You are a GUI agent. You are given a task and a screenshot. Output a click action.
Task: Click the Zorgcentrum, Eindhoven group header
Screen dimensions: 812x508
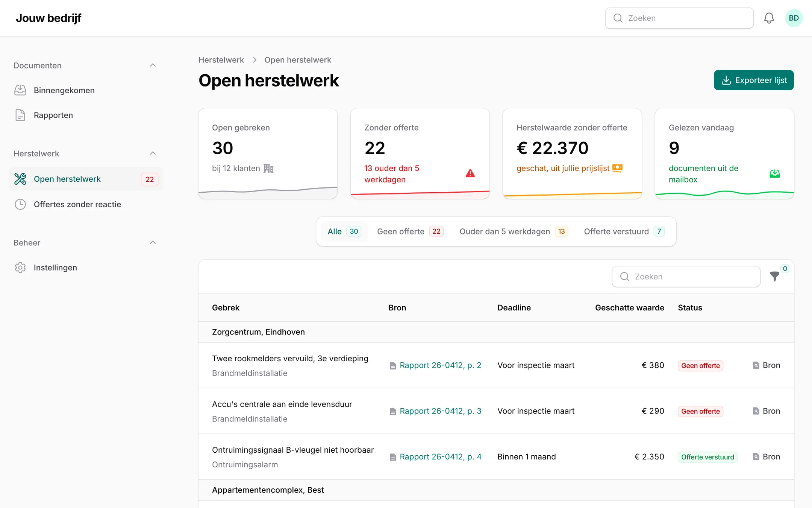(496, 332)
